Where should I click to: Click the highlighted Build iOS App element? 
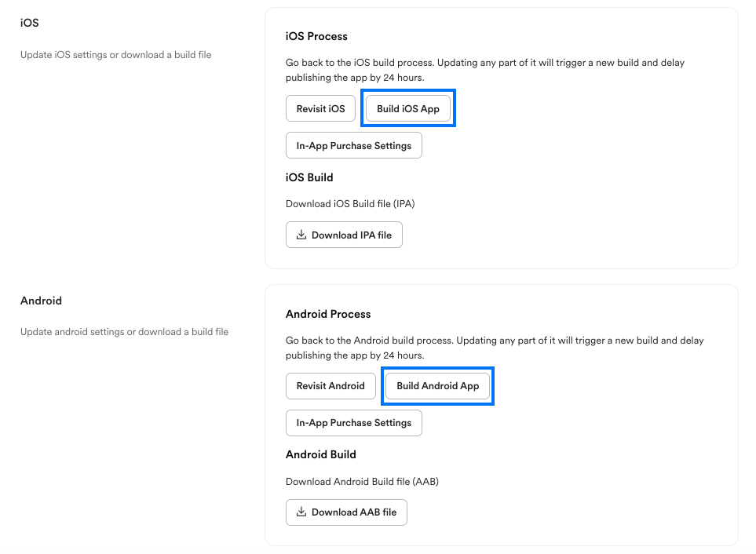407,108
